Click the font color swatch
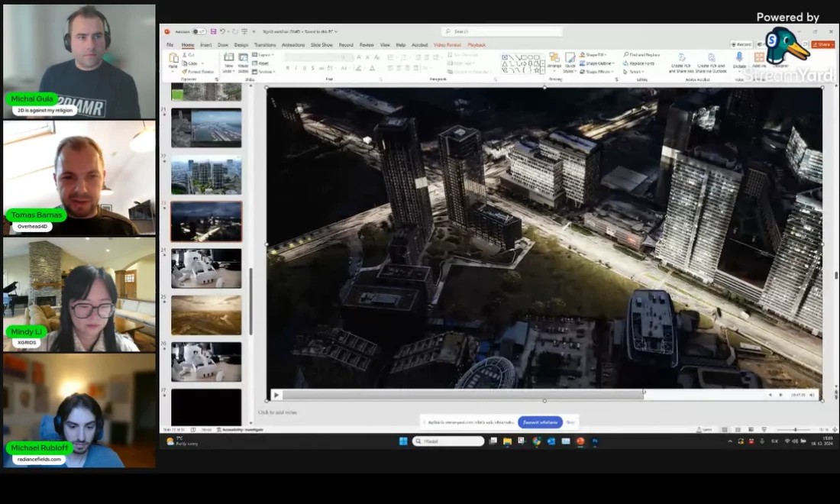This screenshot has width=840, height=504. (373, 68)
